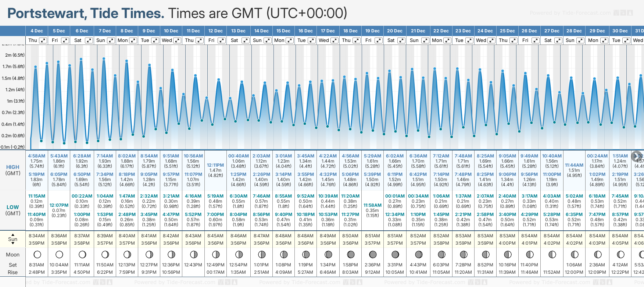Click the 4:58AM high tide time
The height and width of the screenshot is (287, 644).
click(37, 156)
